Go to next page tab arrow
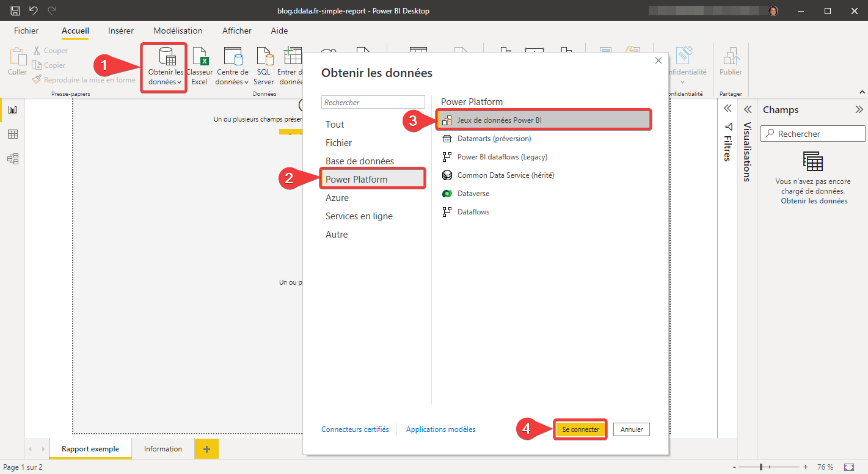 click(43, 449)
